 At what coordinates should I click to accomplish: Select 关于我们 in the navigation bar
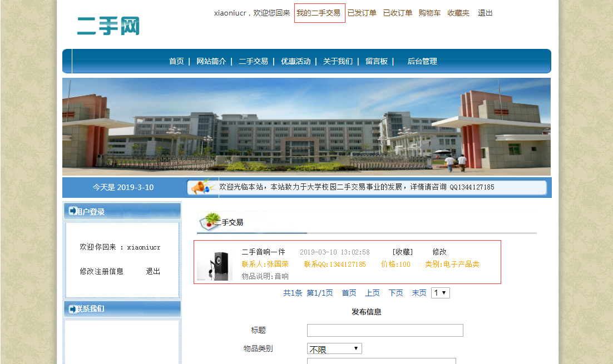coord(338,61)
